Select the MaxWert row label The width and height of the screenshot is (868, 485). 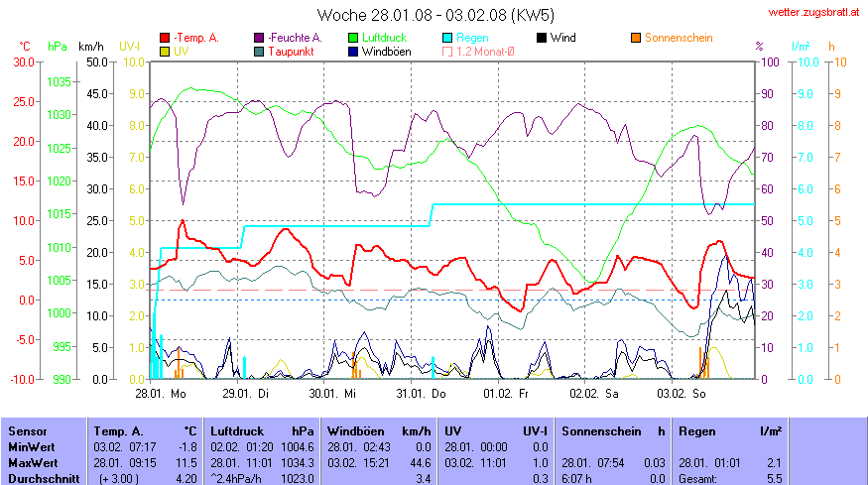coord(34,463)
